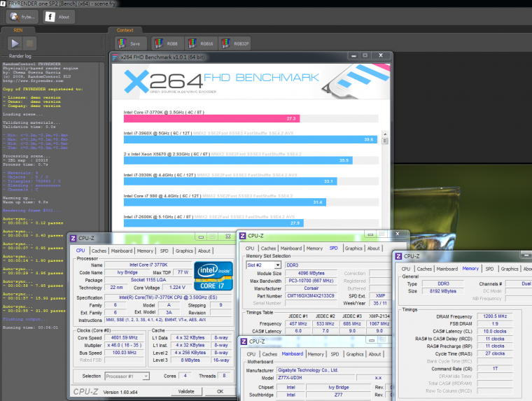Choose the RGB16 output format icon
The height and width of the screenshot is (401, 532).
[200, 43]
